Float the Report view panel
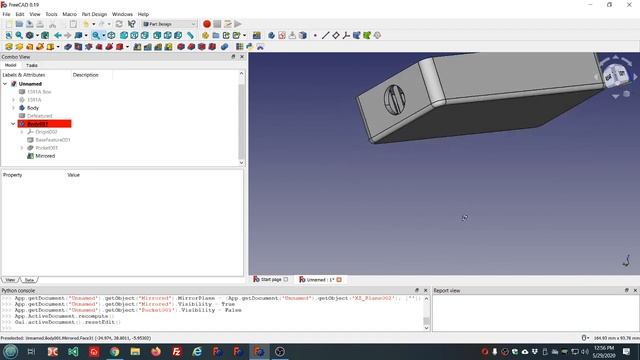 [x=627, y=290]
